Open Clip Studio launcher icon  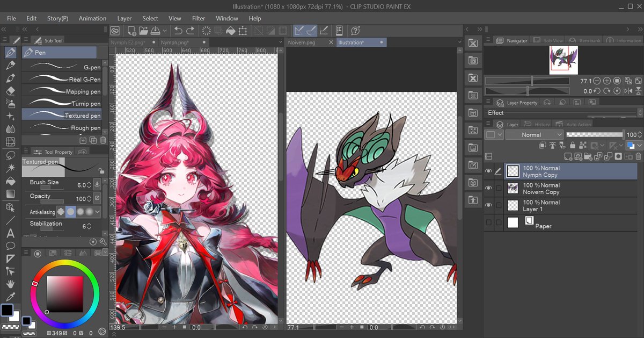tap(115, 31)
